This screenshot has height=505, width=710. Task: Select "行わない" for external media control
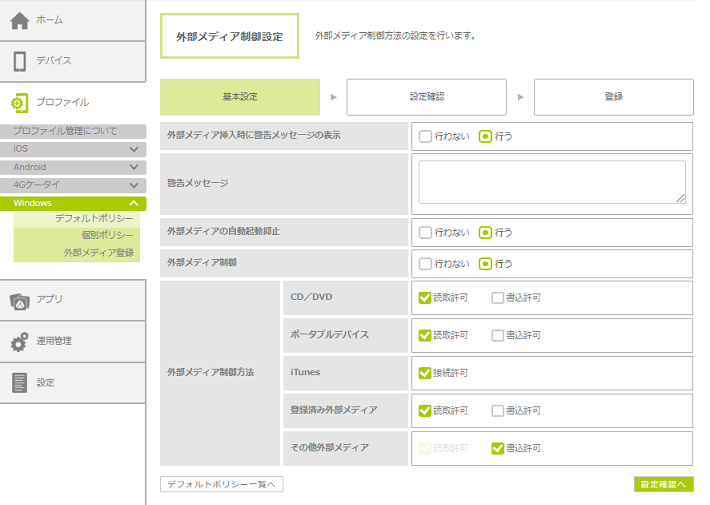(x=426, y=264)
